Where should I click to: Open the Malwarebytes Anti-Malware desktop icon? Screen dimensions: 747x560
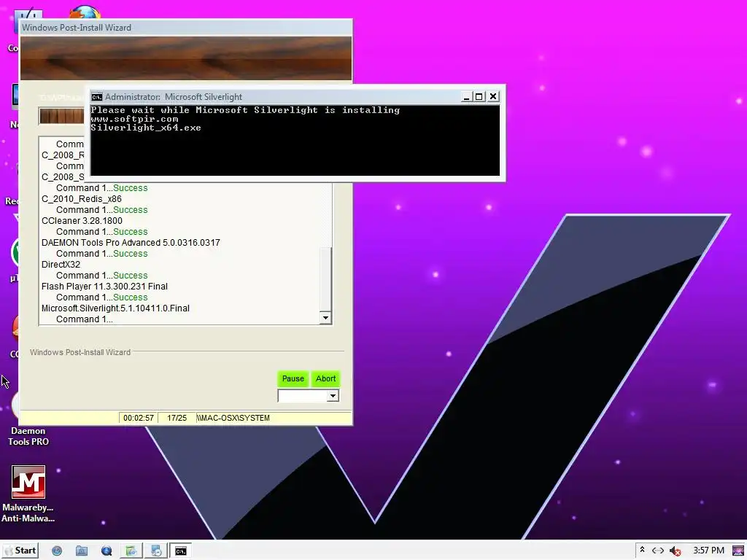pos(28,494)
